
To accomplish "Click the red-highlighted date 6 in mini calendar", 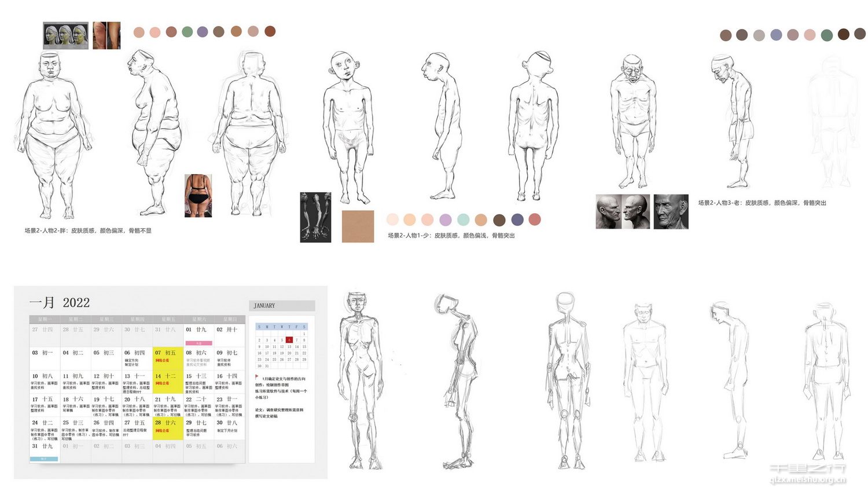I will 289,340.
